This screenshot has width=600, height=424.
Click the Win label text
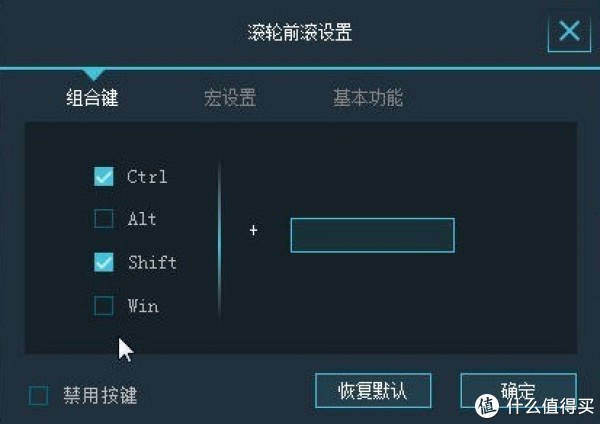tap(143, 306)
